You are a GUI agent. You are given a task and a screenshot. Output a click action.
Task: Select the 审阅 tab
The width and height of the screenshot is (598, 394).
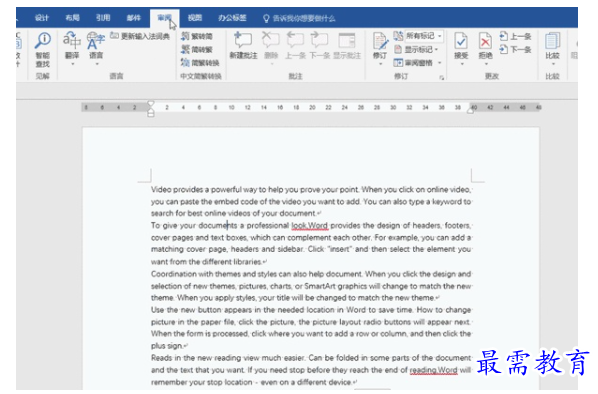(x=164, y=18)
